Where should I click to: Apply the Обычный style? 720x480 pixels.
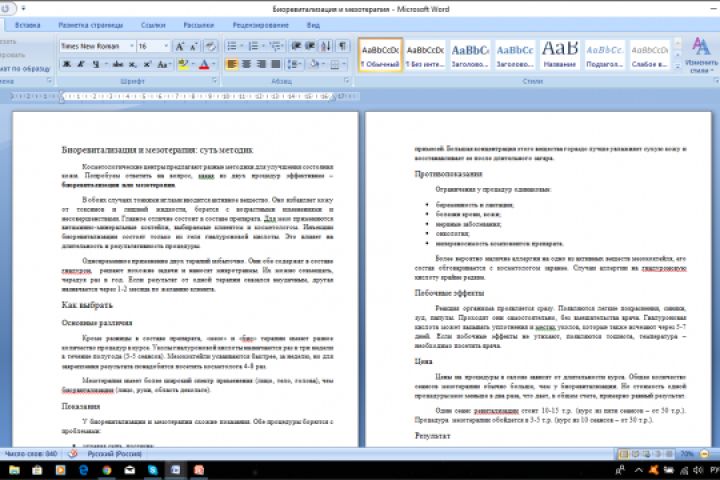(380, 55)
